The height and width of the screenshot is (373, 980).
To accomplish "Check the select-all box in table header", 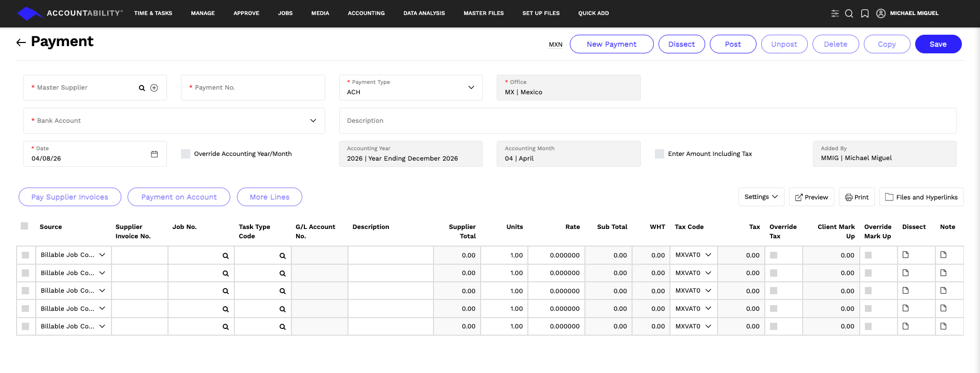I will [x=24, y=226].
